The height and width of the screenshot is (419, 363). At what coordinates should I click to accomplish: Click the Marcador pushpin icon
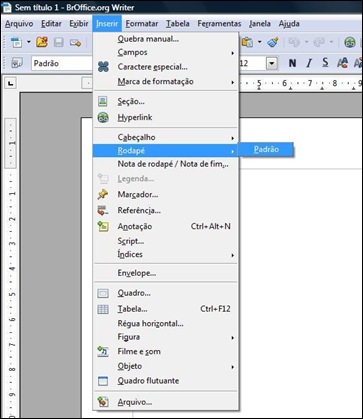coord(103,194)
